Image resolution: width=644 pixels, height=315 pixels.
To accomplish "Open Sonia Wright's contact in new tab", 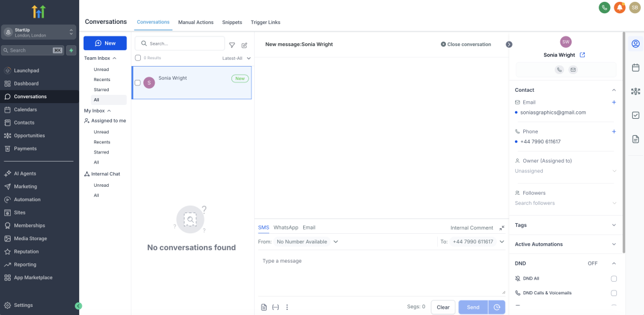I will [582, 55].
